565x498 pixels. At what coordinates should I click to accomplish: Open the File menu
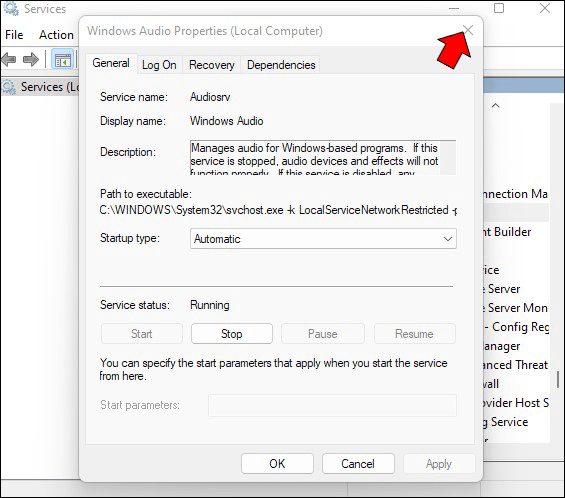14,35
